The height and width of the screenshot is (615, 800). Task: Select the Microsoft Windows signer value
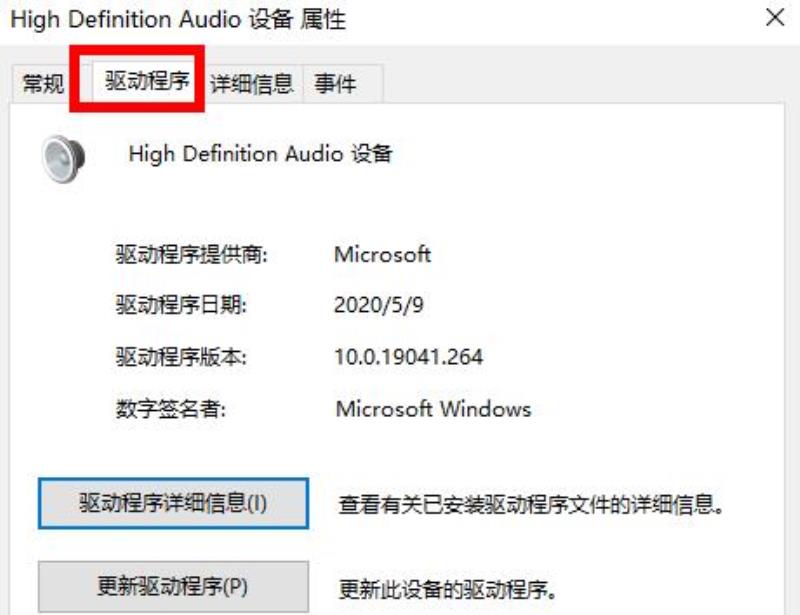coord(433,409)
